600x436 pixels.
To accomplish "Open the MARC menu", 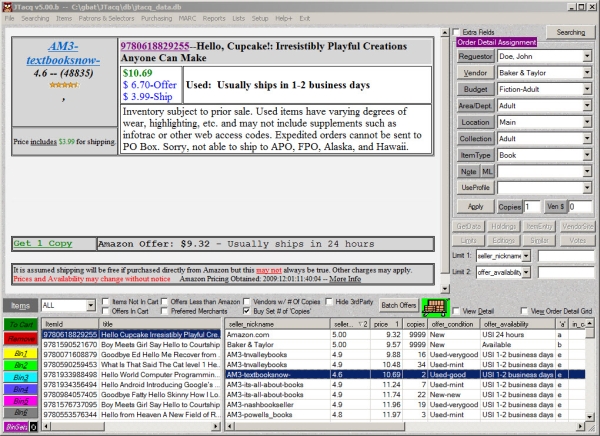I will pyautogui.click(x=187, y=18).
